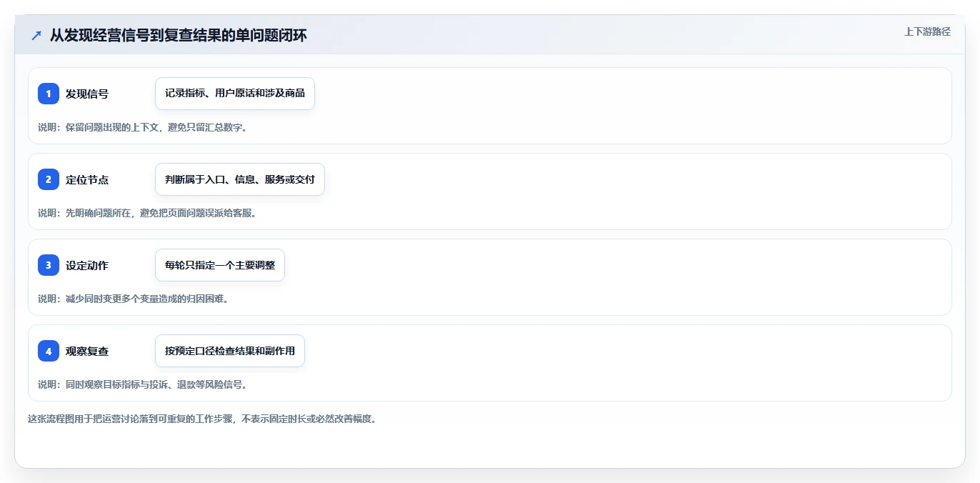
Task: Select the 记录指标、用户原话和涉及商品 chip
Action: [235, 94]
